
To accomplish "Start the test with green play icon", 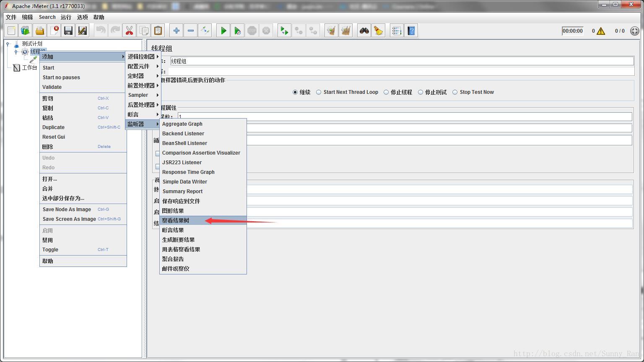I will [223, 31].
